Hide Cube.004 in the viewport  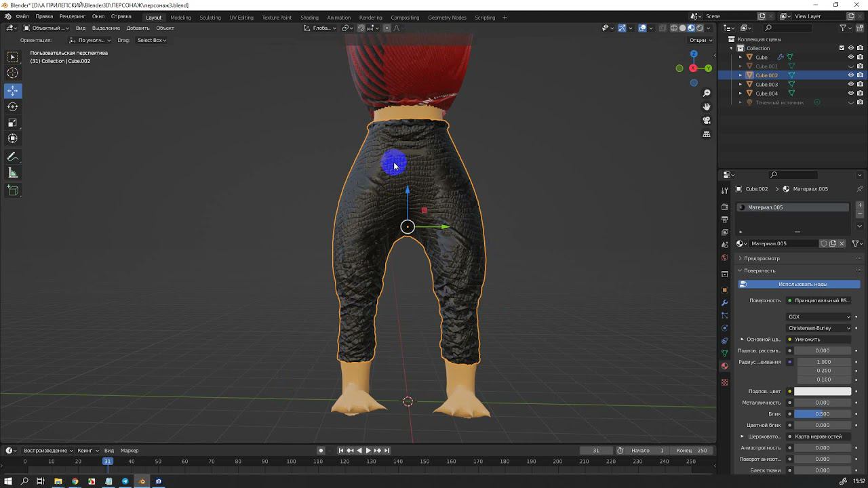click(851, 94)
